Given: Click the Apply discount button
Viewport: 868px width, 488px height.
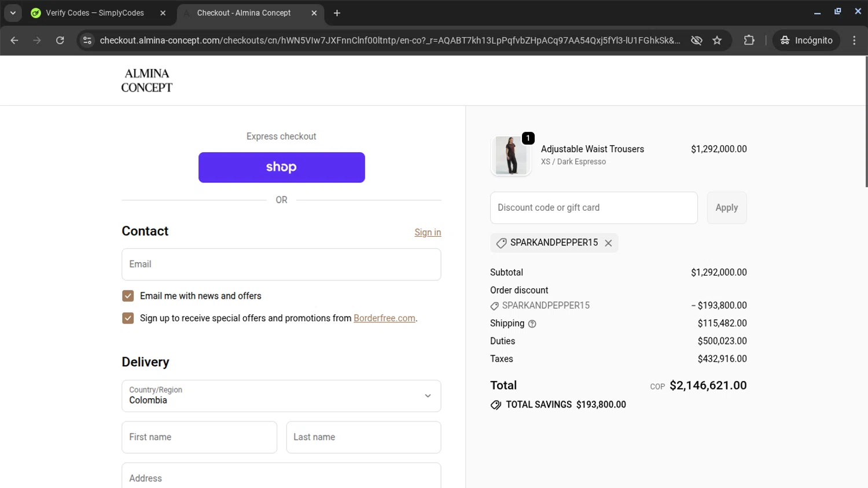Looking at the screenshot, I should pos(727,208).
